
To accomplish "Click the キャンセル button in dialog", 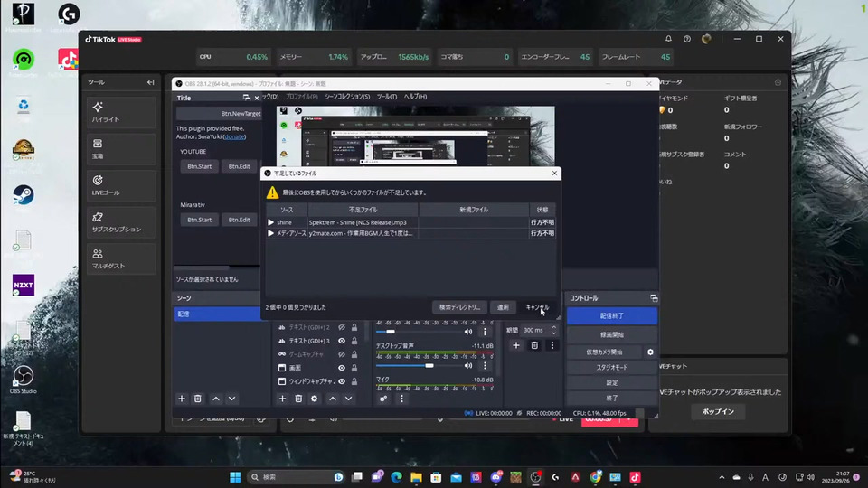I will (537, 307).
